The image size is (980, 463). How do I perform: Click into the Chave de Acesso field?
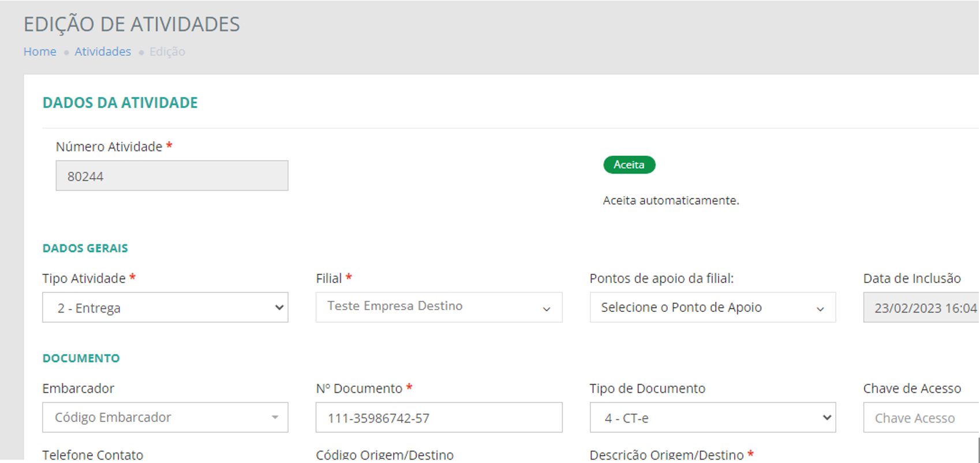pos(920,418)
